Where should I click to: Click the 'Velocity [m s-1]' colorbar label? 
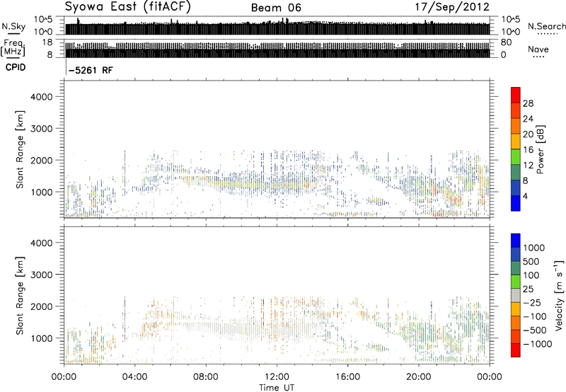(559, 295)
